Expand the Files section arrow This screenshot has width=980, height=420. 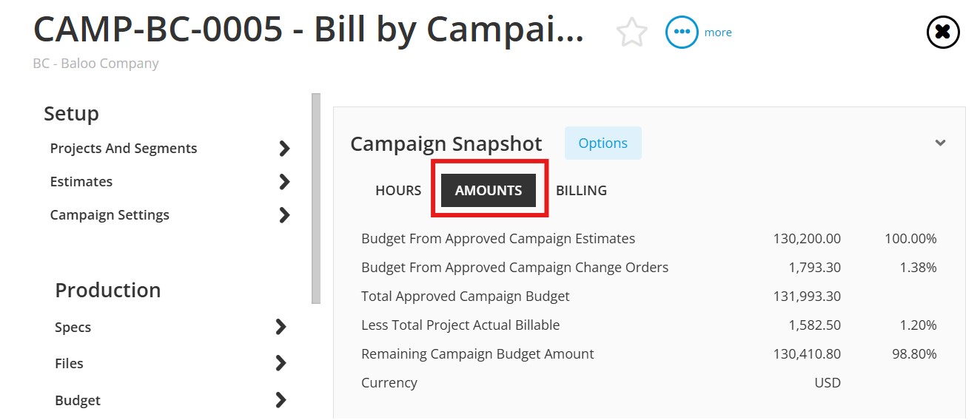(281, 363)
